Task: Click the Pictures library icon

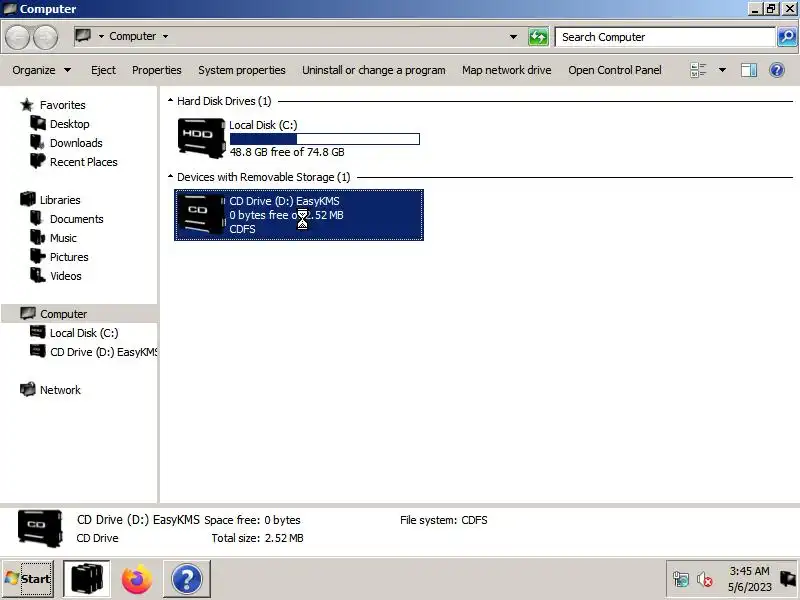Action: pyautogui.click(x=38, y=256)
